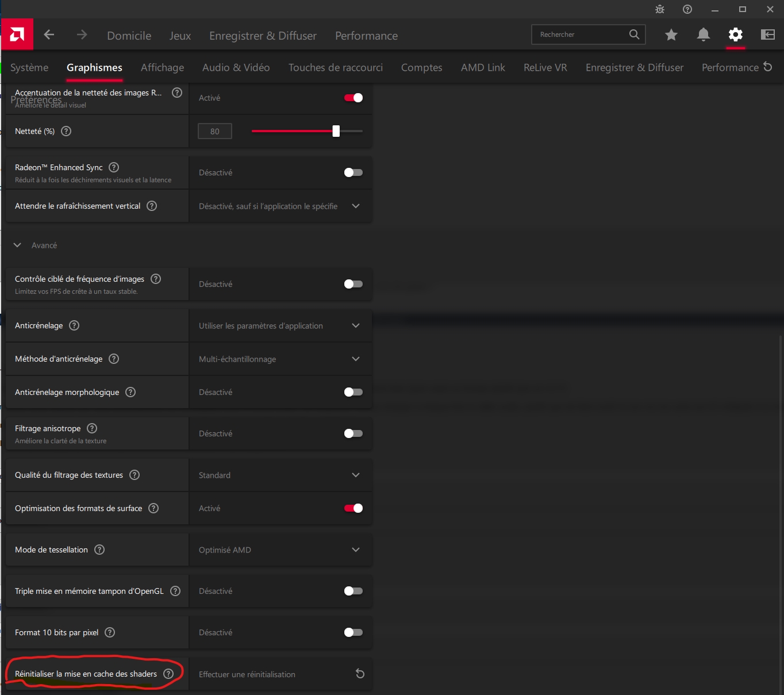Open notifications bell icon
The image size is (784, 695).
click(x=703, y=35)
